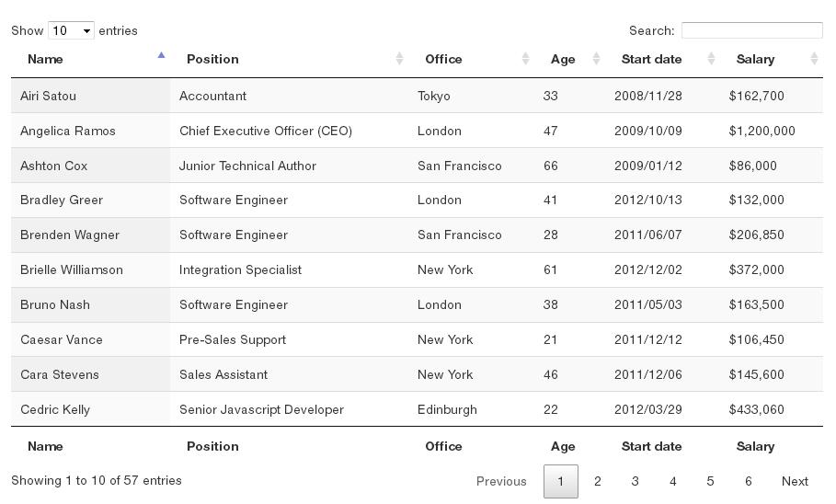Navigate to page 5
Image resolution: width=836 pixels, height=504 pixels.
[710, 481]
